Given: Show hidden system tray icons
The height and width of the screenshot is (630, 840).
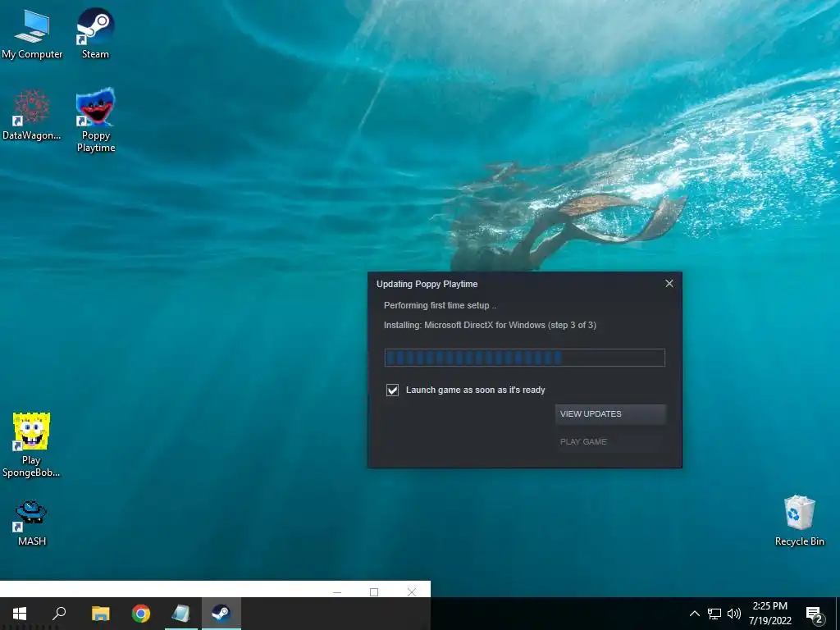Looking at the screenshot, I should (694, 614).
